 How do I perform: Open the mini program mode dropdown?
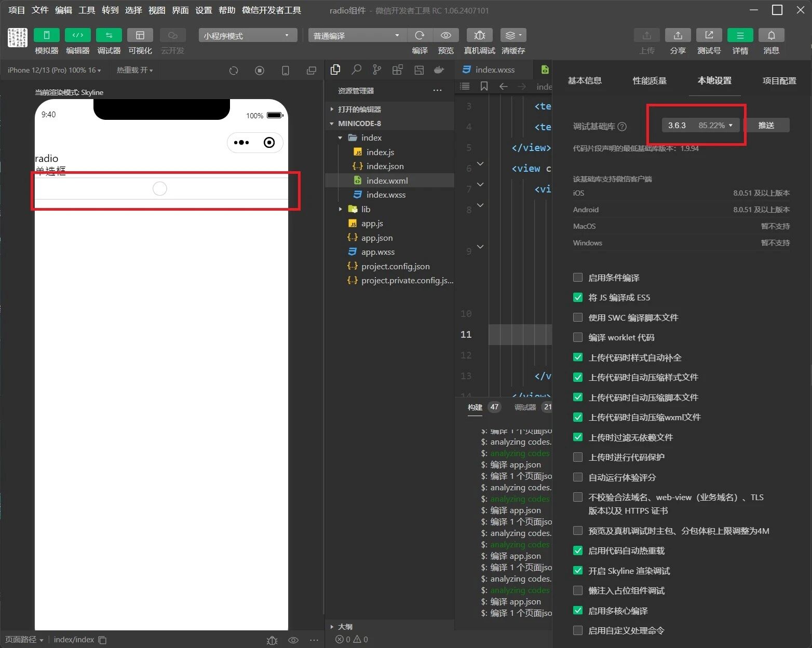pos(248,35)
